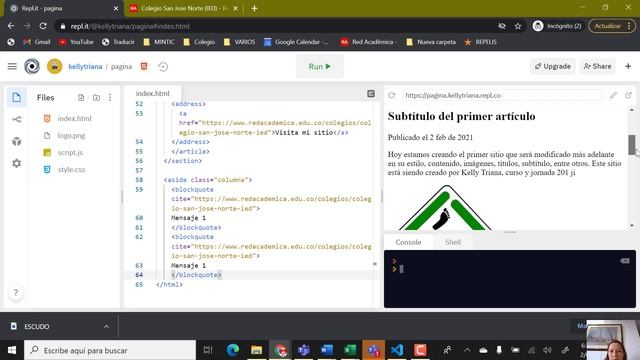Click the Upgrade button
The height and width of the screenshot is (360, 640).
[552, 66]
